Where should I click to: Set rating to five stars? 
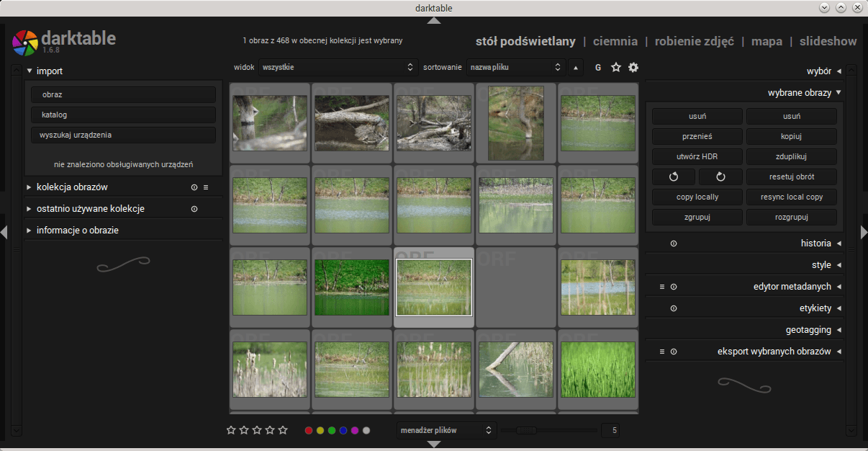283,430
